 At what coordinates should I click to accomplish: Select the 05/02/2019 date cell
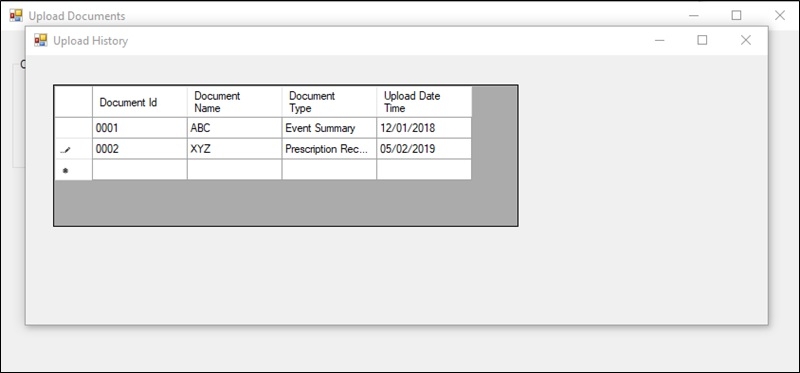(x=424, y=149)
